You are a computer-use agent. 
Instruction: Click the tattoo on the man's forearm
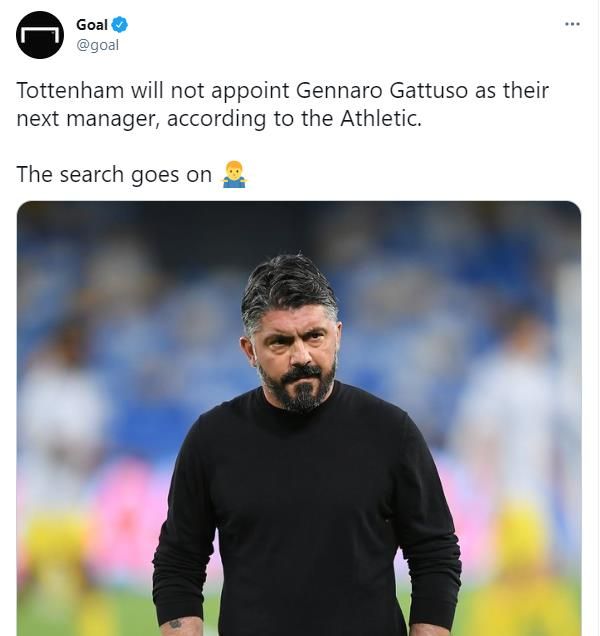177,624
